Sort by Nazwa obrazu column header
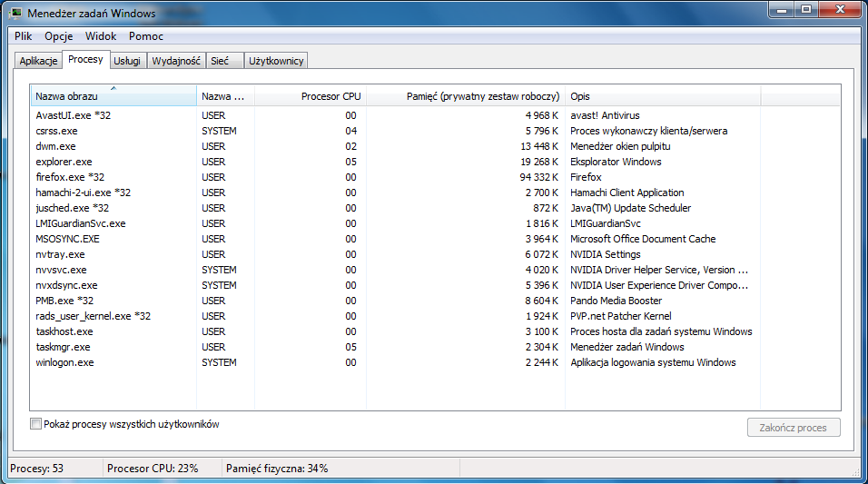The width and height of the screenshot is (868, 484). 113,96
